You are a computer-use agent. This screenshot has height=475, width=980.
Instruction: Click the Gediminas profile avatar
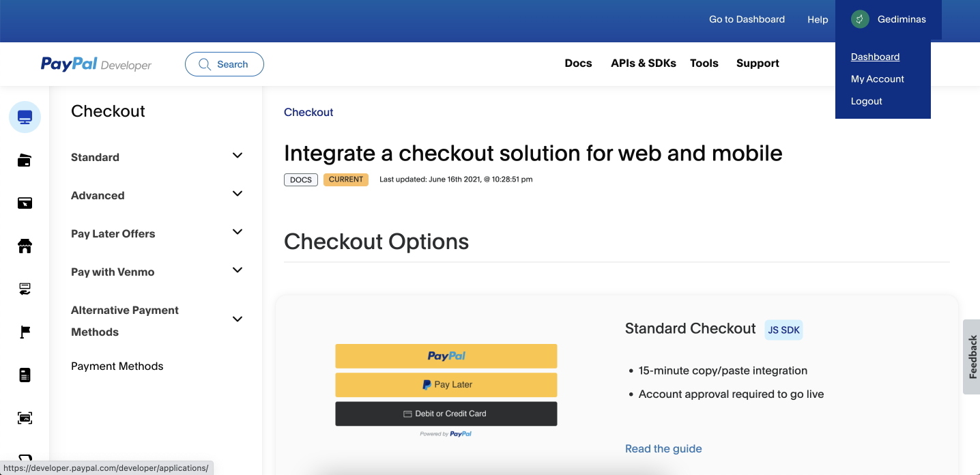[860, 19]
